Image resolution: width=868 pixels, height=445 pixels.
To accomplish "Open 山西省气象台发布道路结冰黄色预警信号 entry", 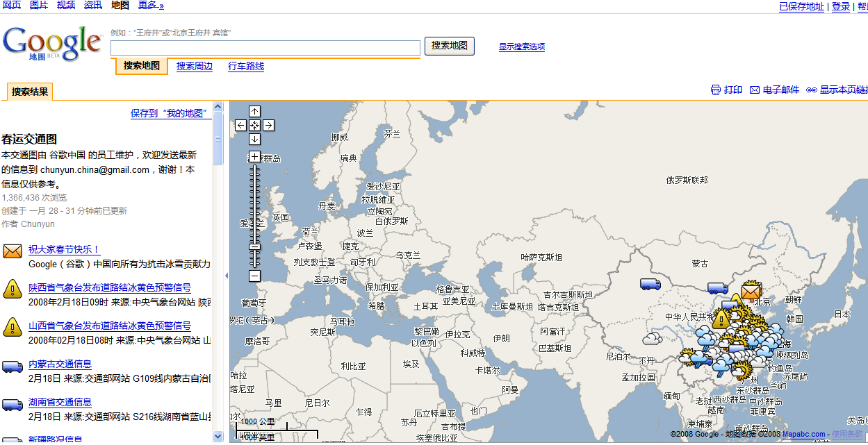I will 110,326.
